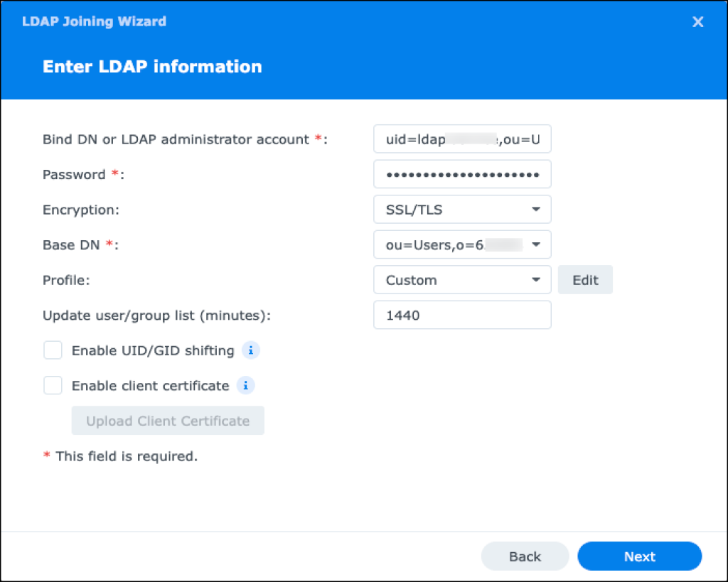
Task: Close the LDAP Joining Wizard
Action: point(697,21)
